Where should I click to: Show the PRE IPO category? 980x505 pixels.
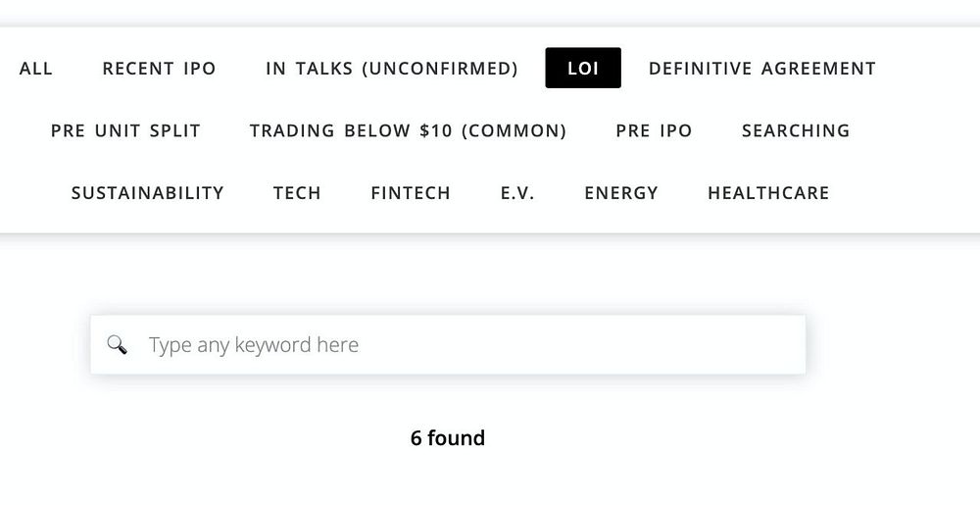click(x=654, y=130)
